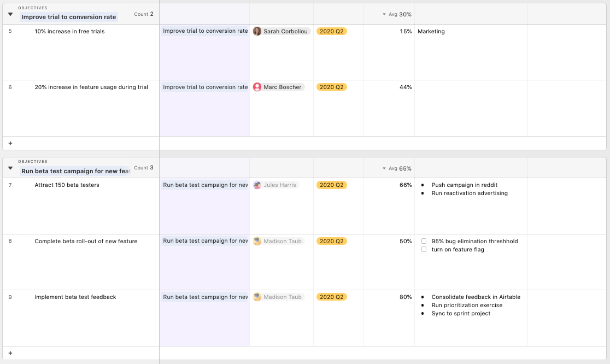Select row number 7
The height and width of the screenshot is (364, 610).
click(x=10, y=185)
